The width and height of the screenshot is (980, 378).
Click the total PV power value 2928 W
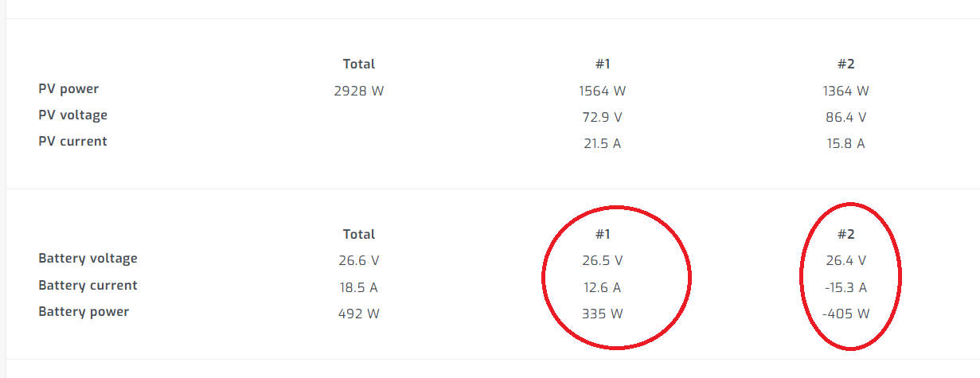(x=358, y=91)
